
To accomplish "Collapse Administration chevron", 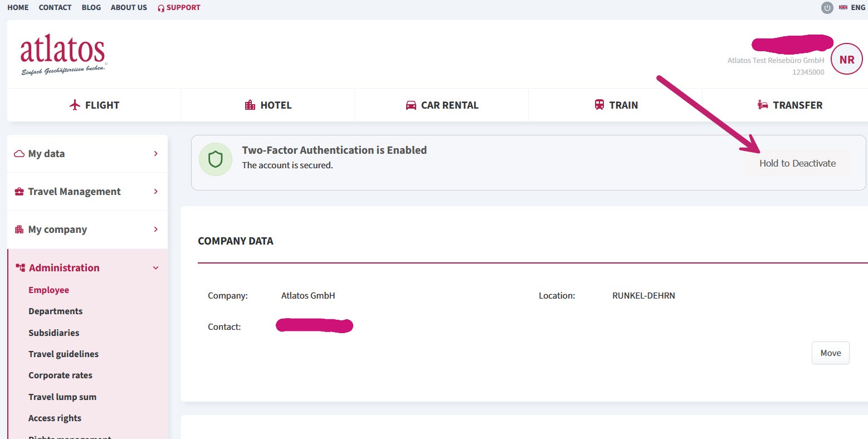I will [155, 268].
